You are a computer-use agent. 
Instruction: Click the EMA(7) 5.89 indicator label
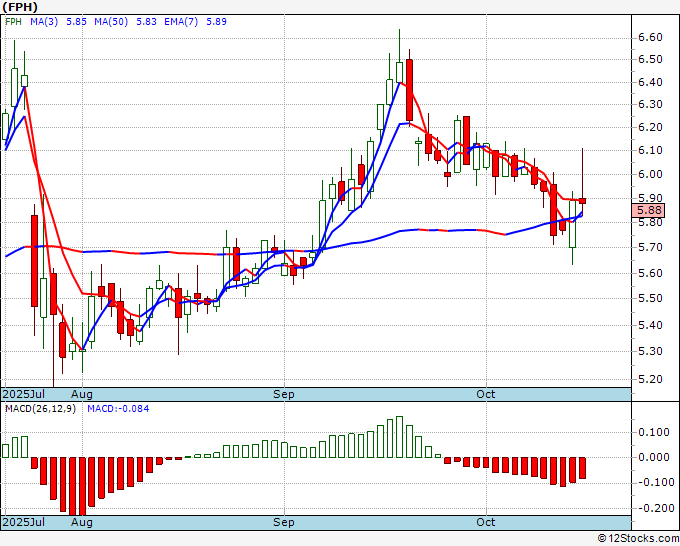[x=190, y=19]
